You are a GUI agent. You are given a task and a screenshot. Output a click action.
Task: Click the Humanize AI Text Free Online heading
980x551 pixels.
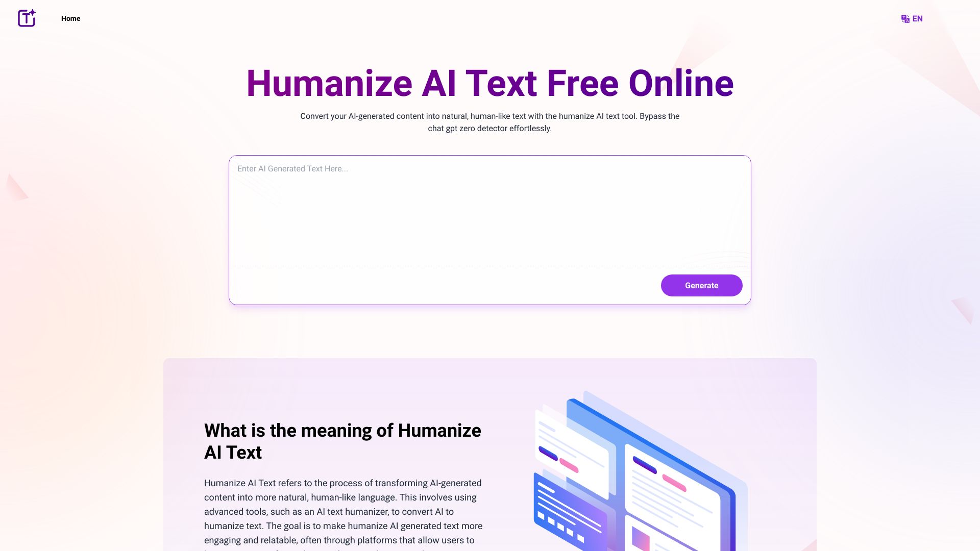coord(490,83)
